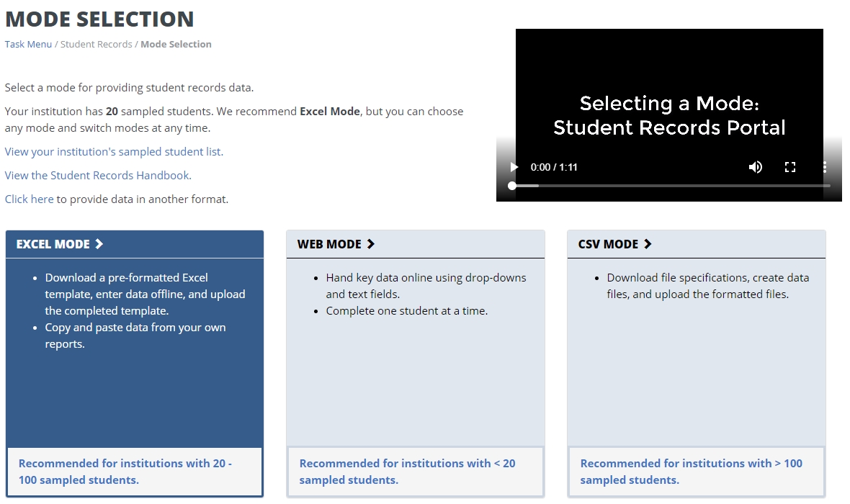Viewport: 850px width, 504px height.
Task: Select Excel Mode recommendation footer
Action: pos(134,472)
